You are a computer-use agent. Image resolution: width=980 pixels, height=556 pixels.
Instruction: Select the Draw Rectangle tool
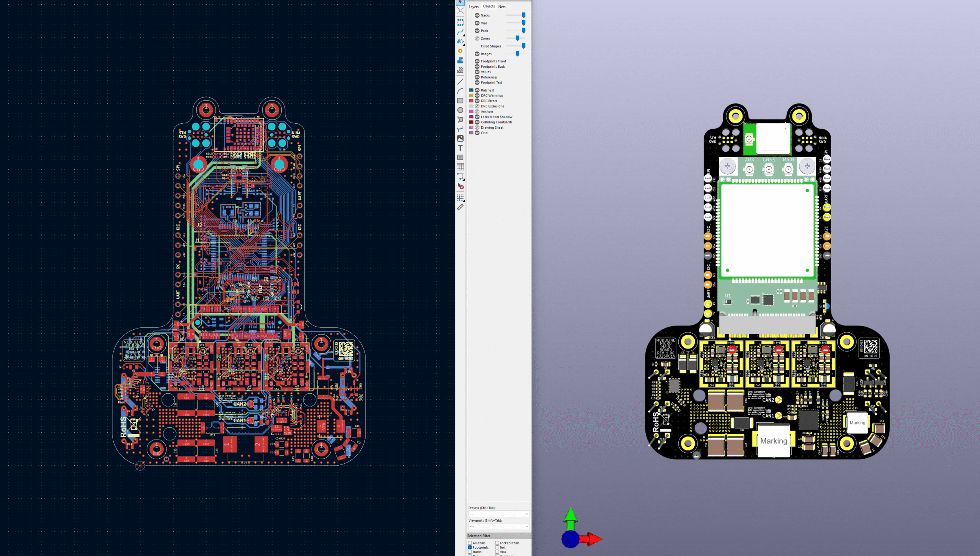(x=460, y=100)
